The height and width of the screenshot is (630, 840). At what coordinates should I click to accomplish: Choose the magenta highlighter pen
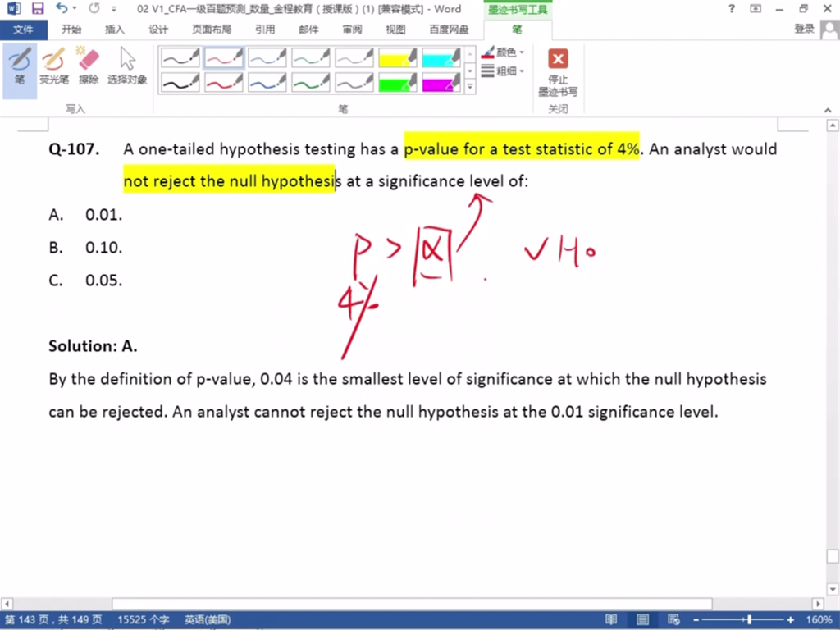(441, 82)
